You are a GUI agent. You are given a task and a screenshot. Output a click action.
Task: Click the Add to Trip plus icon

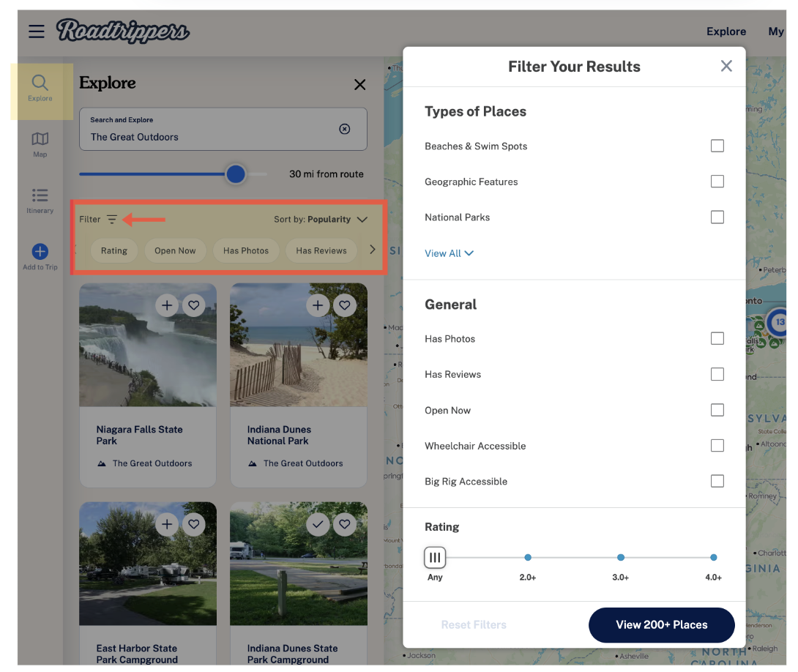click(x=40, y=251)
